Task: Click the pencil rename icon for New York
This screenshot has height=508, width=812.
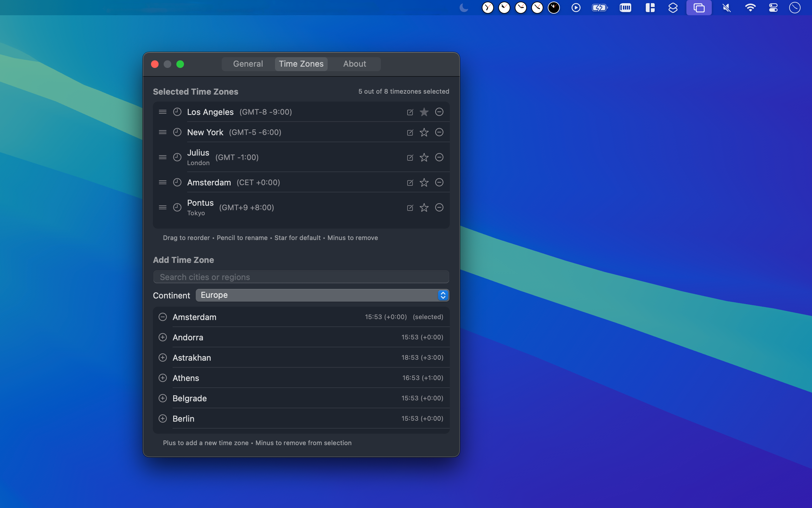Action: (x=410, y=132)
